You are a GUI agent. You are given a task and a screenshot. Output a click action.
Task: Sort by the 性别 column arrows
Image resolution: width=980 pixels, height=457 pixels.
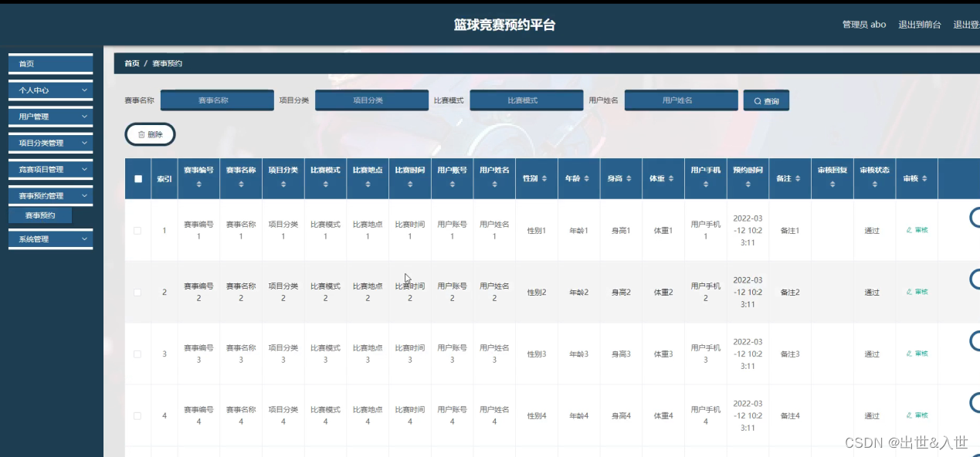point(544,178)
